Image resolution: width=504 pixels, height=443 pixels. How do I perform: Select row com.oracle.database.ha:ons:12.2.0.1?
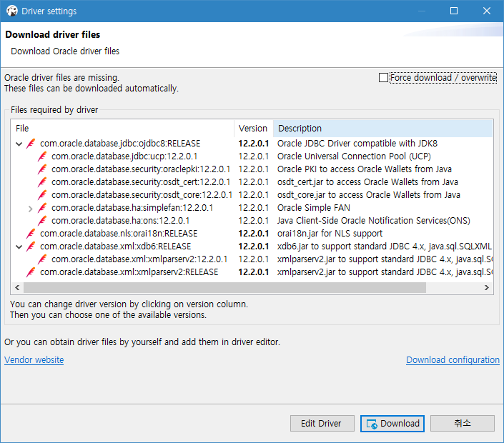(252, 220)
